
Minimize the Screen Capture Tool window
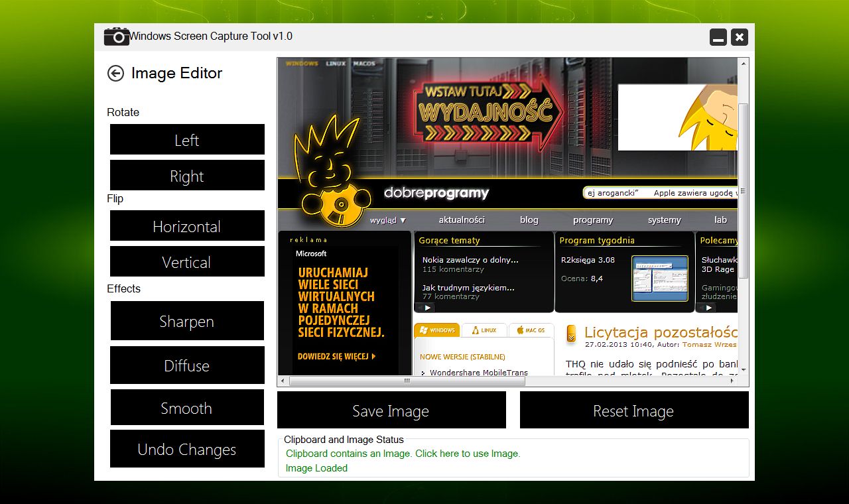click(x=718, y=37)
